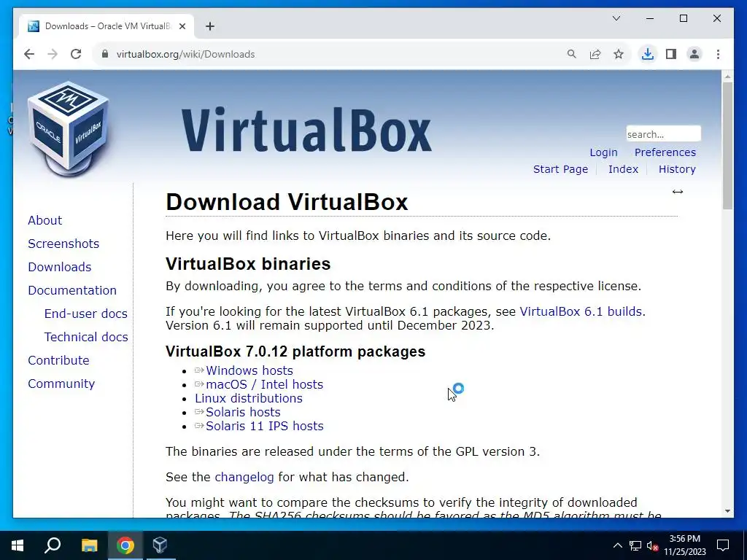
Task: Open the Chrome downloads icon
Action: point(648,54)
